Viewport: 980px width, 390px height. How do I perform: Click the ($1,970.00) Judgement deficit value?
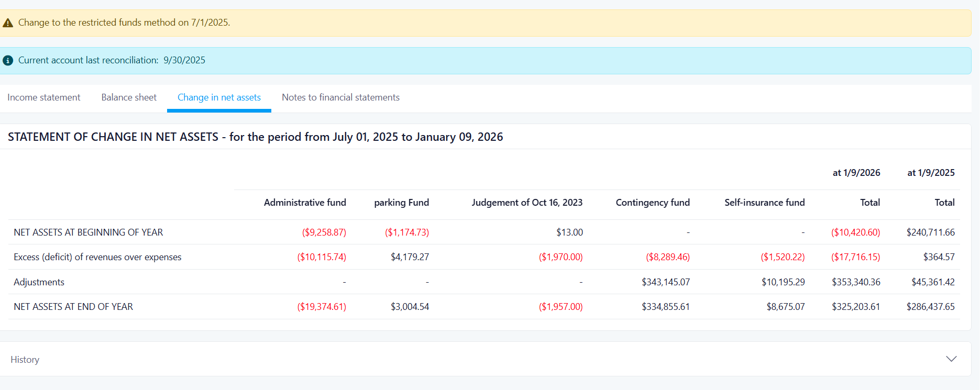[560, 257]
